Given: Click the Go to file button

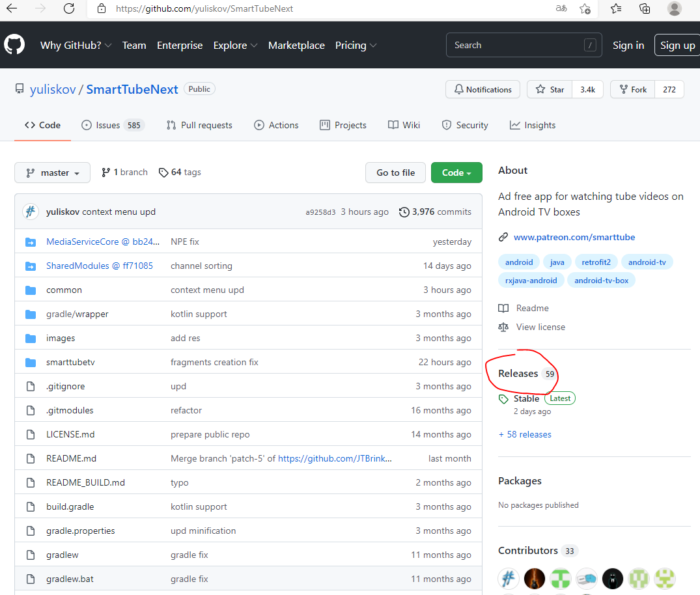Looking at the screenshot, I should (395, 173).
